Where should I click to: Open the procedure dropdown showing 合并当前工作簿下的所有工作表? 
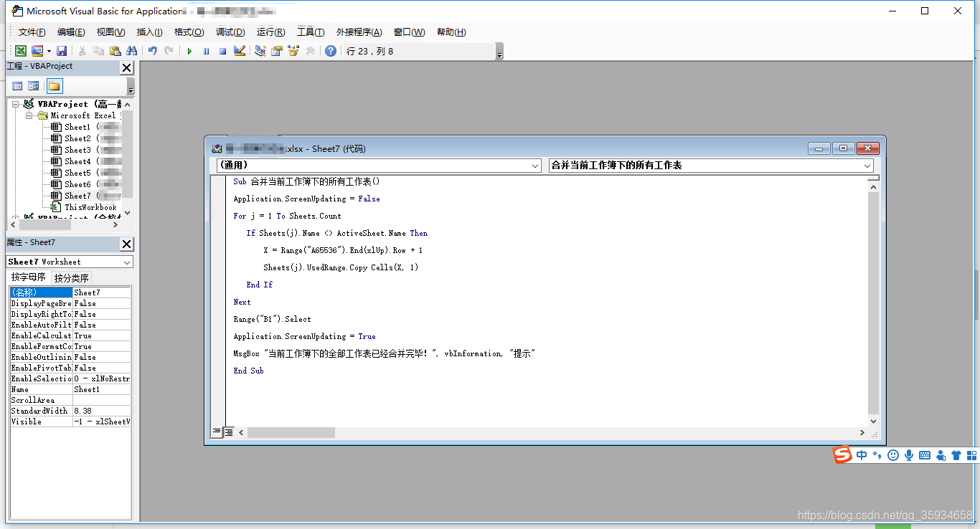[x=867, y=165]
